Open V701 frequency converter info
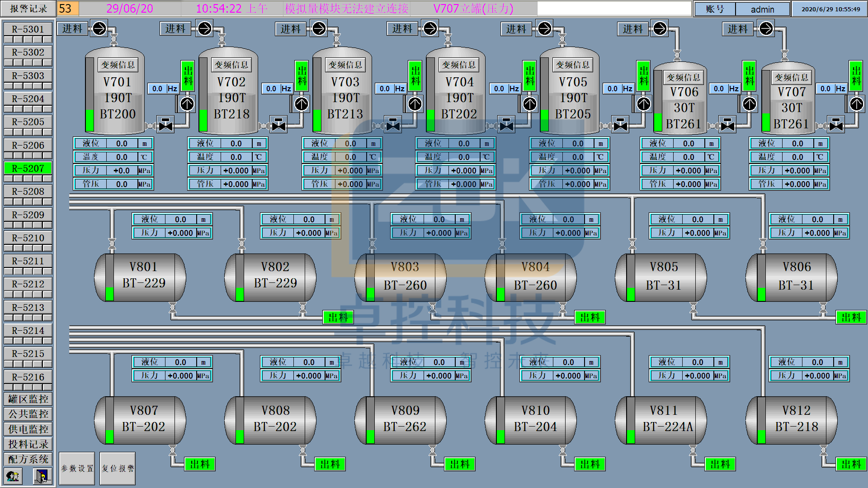Screen dimensions: 868x488 click(x=118, y=65)
